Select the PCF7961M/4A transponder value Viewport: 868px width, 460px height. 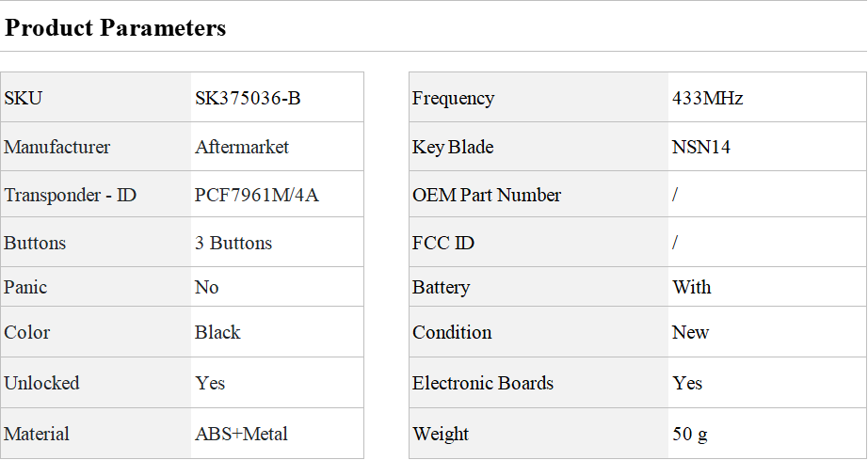256,195
